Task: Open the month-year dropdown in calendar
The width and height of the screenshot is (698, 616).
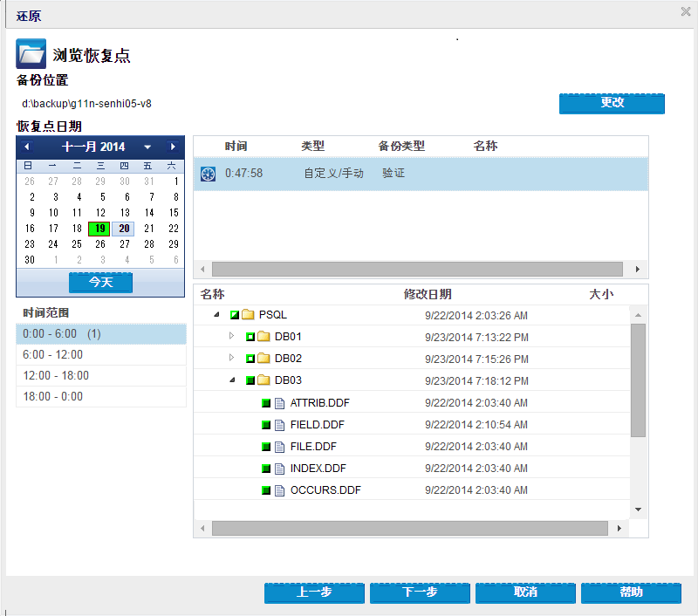Action: point(147,147)
